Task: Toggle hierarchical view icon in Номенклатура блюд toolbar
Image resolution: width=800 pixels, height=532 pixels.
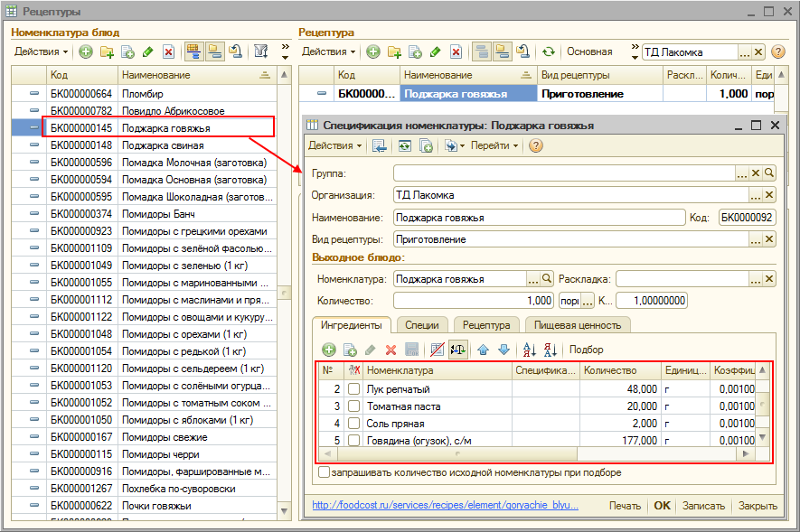Action: tap(193, 52)
